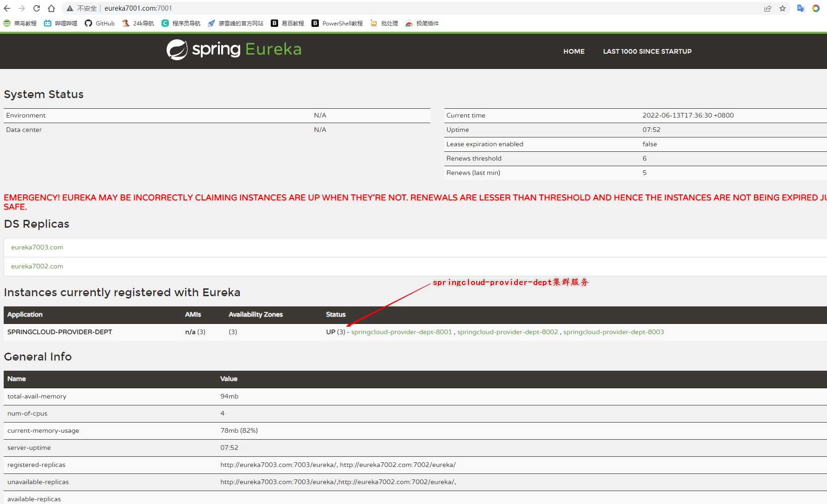Open the 极简插件 bookmark
This screenshot has height=504, width=827.
click(422, 23)
